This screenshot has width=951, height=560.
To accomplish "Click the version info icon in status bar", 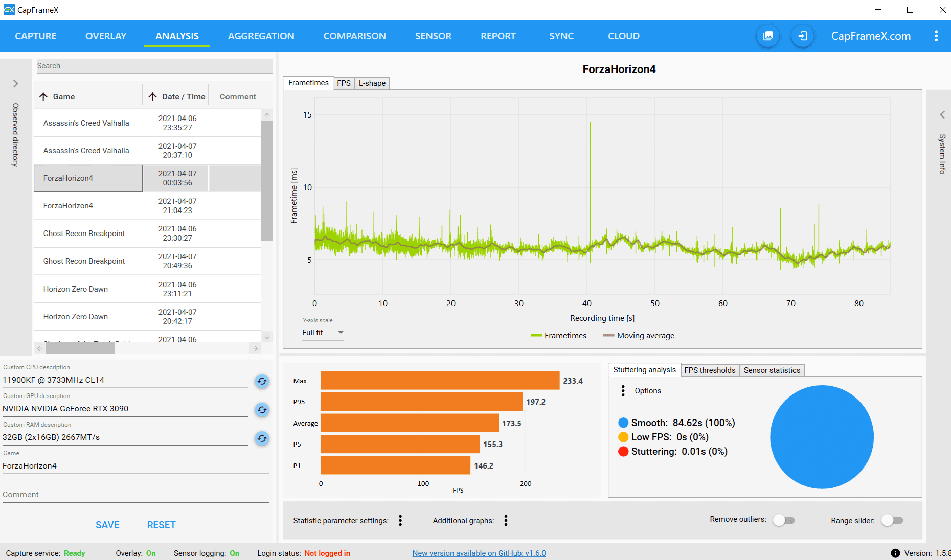I will 895,553.
